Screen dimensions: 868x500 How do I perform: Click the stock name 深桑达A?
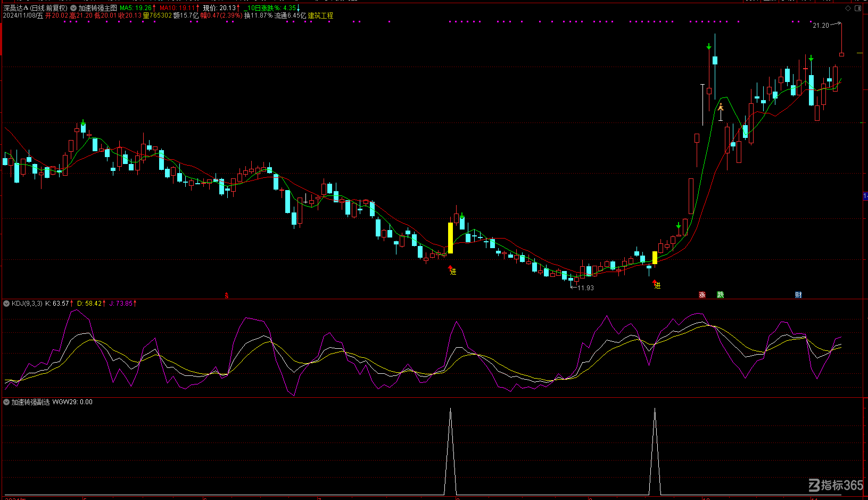pos(15,8)
